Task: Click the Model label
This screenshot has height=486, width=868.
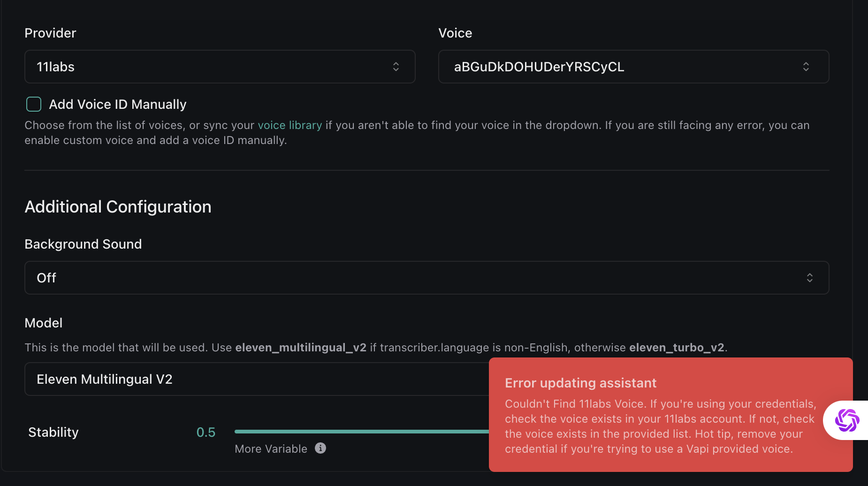Action: [x=44, y=323]
